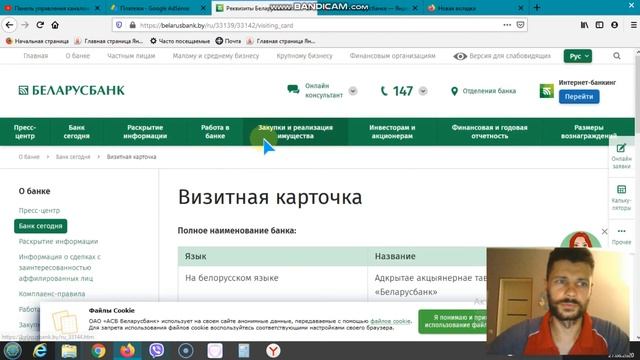The width and height of the screenshot is (640, 360).
Task: Click Малому и среднему бизнесу link
Action: coord(216,56)
